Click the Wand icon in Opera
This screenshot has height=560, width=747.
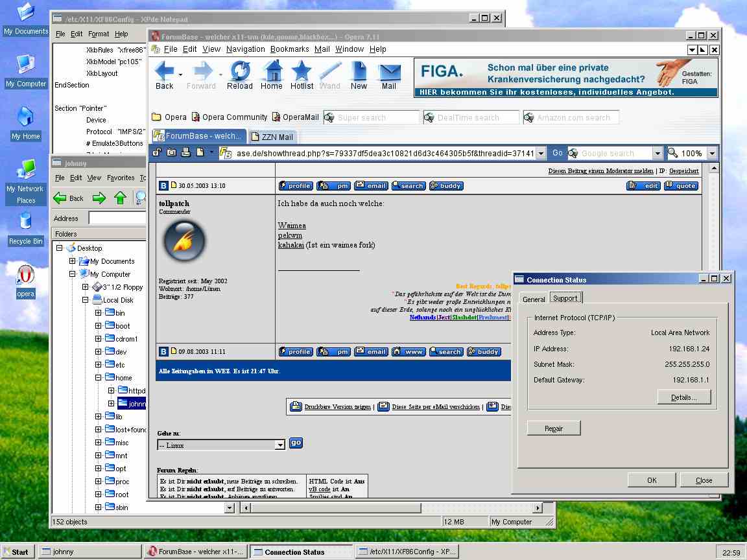[329, 75]
